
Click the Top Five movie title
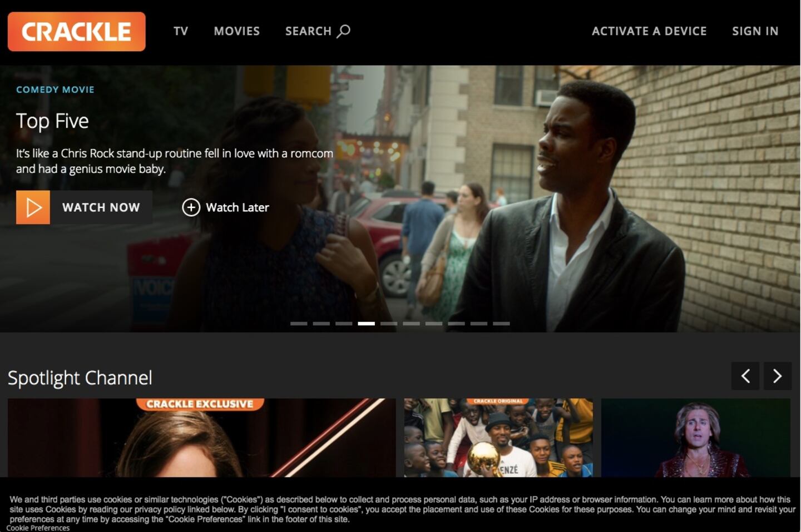(52, 121)
